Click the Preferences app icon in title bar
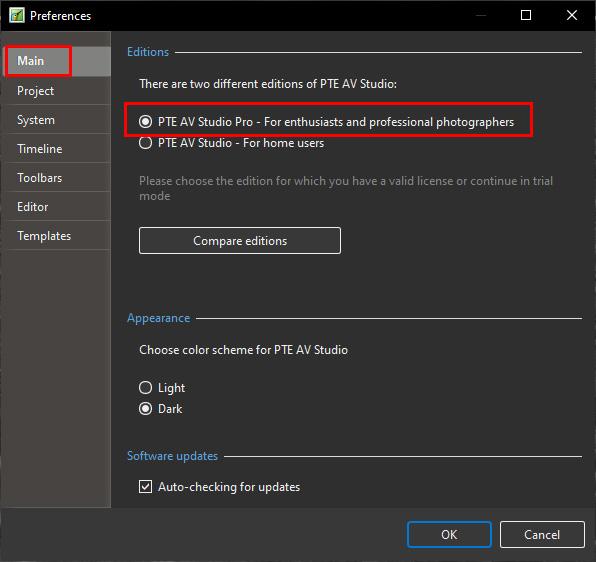The image size is (596, 562). pos(17,16)
